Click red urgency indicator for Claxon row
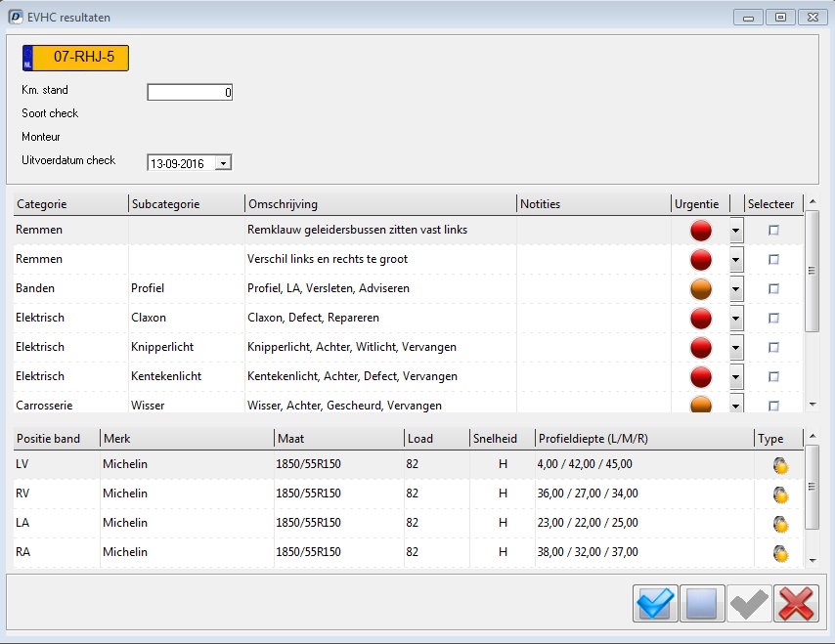Image resolution: width=835 pixels, height=644 pixels. [x=701, y=319]
